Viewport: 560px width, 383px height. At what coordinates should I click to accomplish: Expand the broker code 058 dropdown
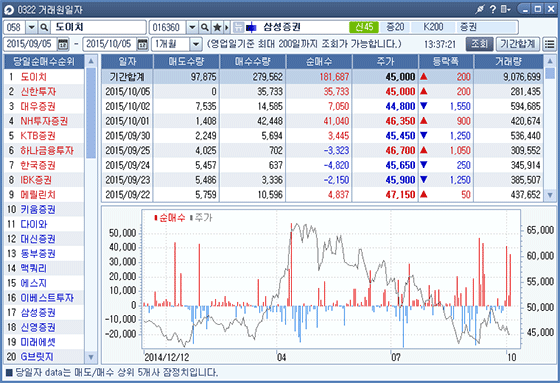(32, 27)
